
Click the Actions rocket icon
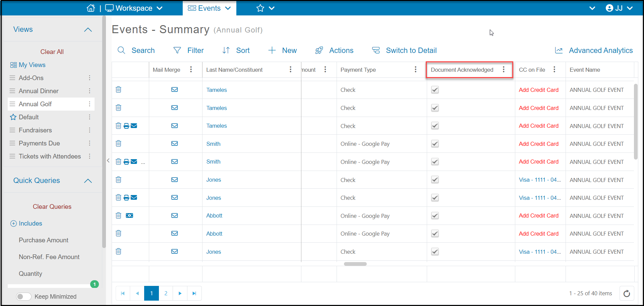[x=319, y=50]
